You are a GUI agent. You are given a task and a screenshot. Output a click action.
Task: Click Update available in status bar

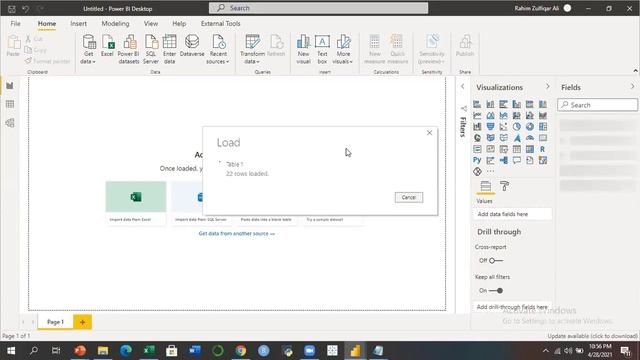[x=592, y=336]
